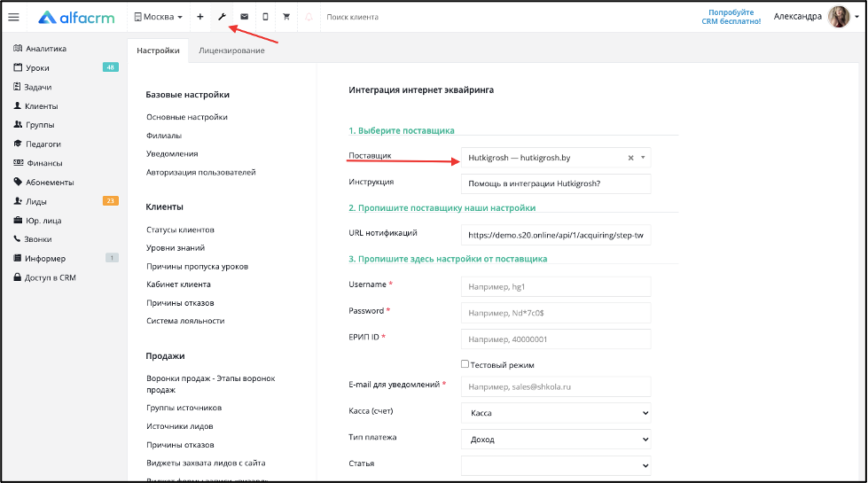This screenshot has height=483, width=868.
Task: Open settings via wrench icon
Action: click(x=222, y=17)
